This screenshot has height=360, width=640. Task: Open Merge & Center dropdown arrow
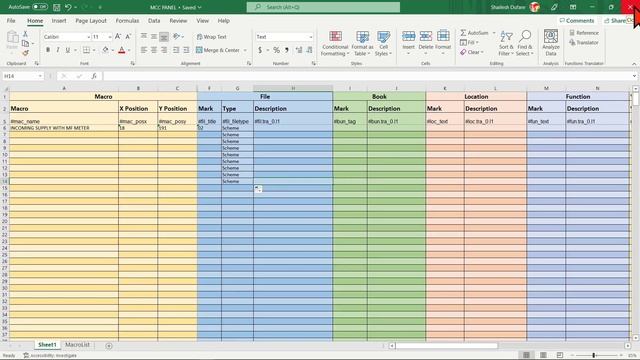tap(245, 50)
